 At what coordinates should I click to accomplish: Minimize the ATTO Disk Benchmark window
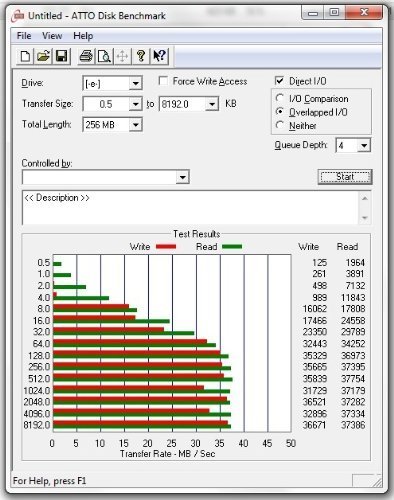pos(313,13)
